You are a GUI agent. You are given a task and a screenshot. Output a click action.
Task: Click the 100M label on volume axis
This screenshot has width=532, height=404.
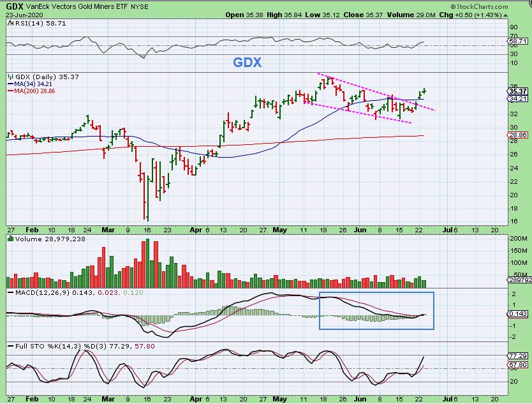coord(519,263)
